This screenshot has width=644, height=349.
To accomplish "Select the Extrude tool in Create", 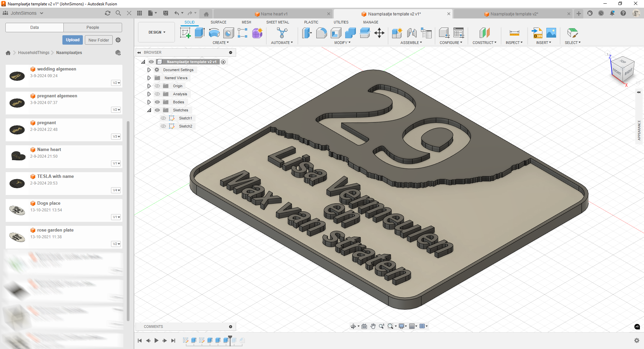I will click(x=200, y=33).
